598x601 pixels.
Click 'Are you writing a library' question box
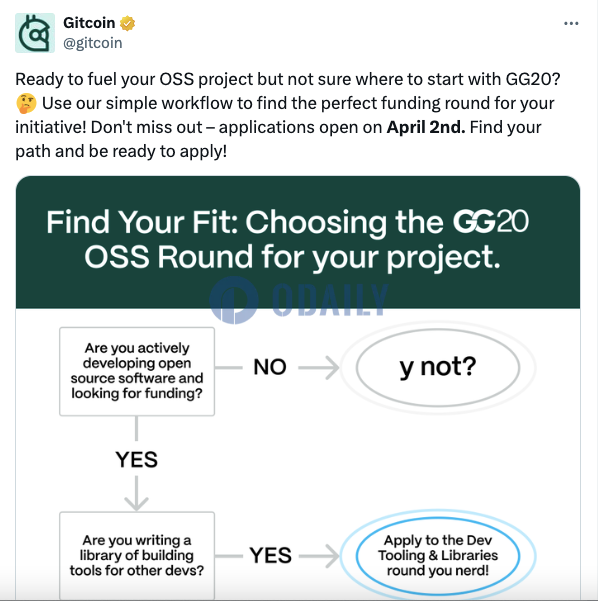click(137, 555)
